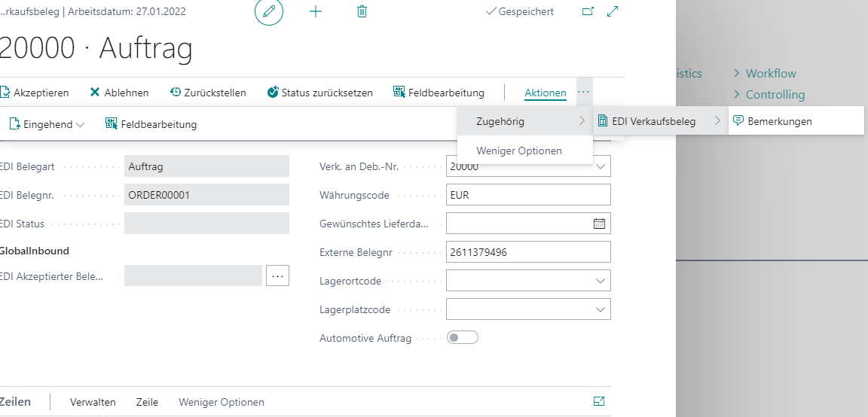868x417 pixels.
Task: Click Status zurücksetzen action
Action: pyautogui.click(x=319, y=93)
